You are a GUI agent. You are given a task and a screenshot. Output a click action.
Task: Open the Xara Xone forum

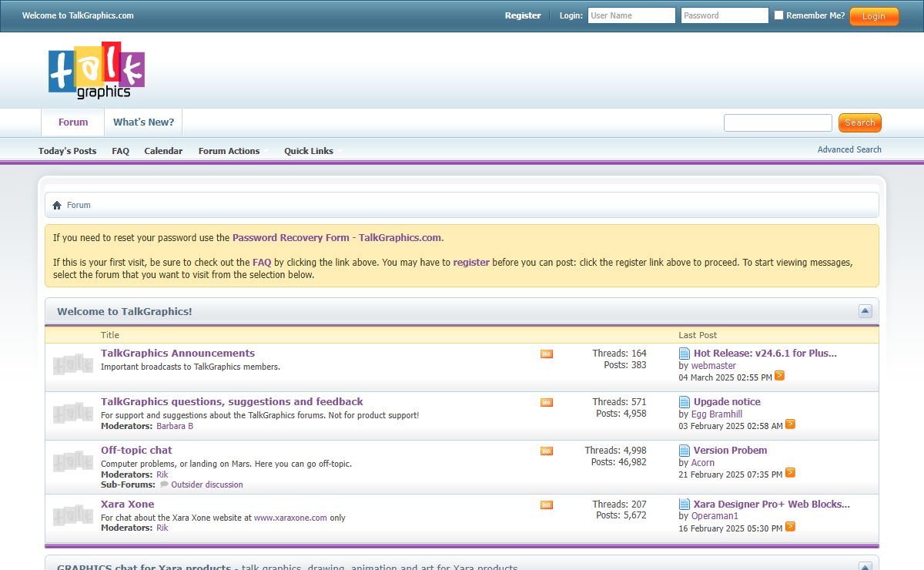(127, 504)
